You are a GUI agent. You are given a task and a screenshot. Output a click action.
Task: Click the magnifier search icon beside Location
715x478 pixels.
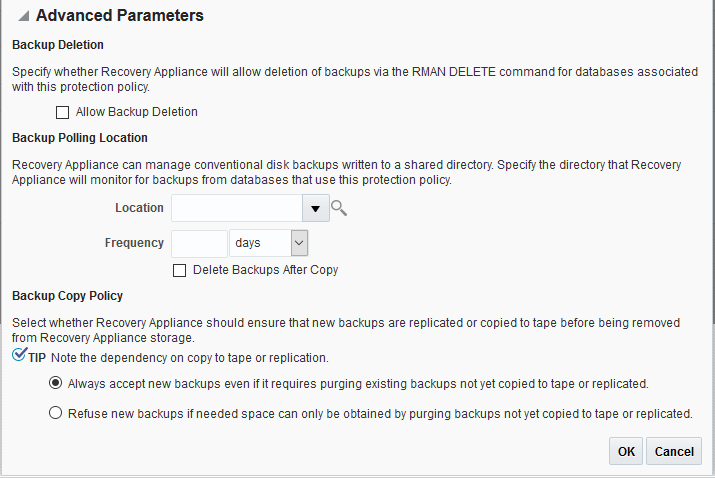(x=338, y=208)
